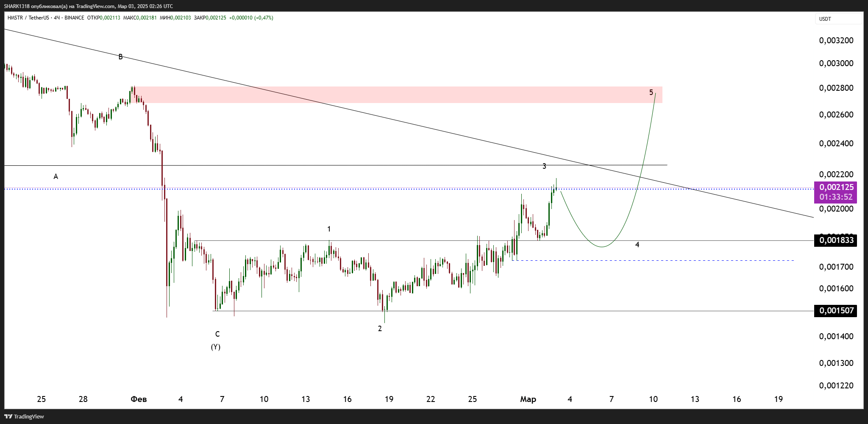This screenshot has height=424, width=868.
Task: Click the 28 date label on time axis
Action: [x=83, y=399]
